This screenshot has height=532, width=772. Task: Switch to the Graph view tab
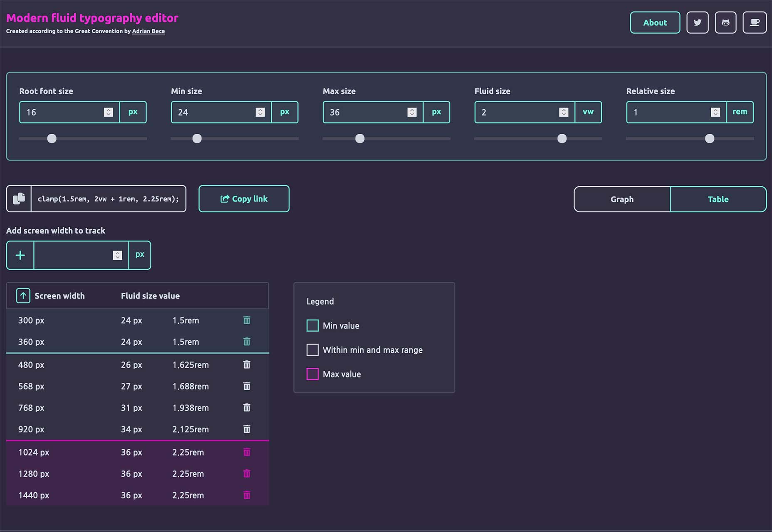622,199
